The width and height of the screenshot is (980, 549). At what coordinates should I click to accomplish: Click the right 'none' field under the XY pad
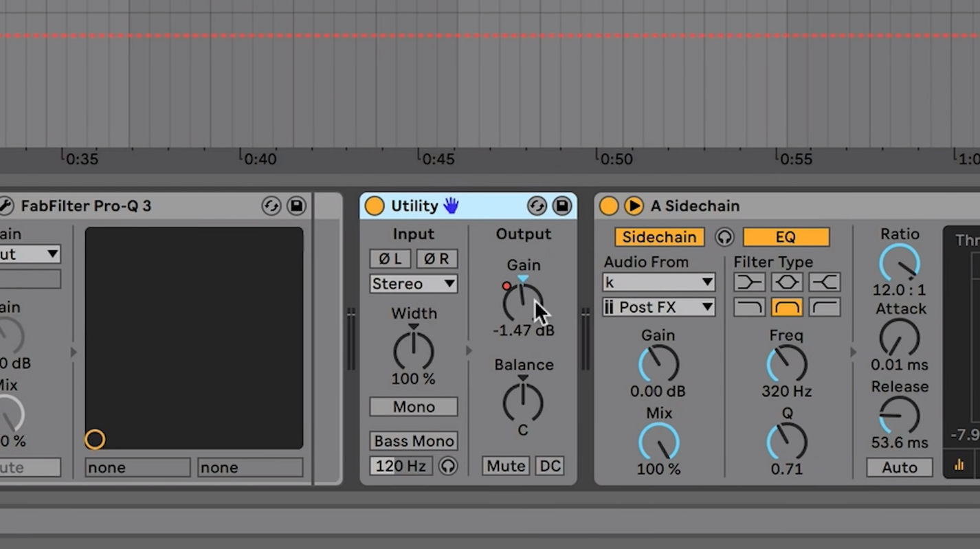pyautogui.click(x=250, y=468)
